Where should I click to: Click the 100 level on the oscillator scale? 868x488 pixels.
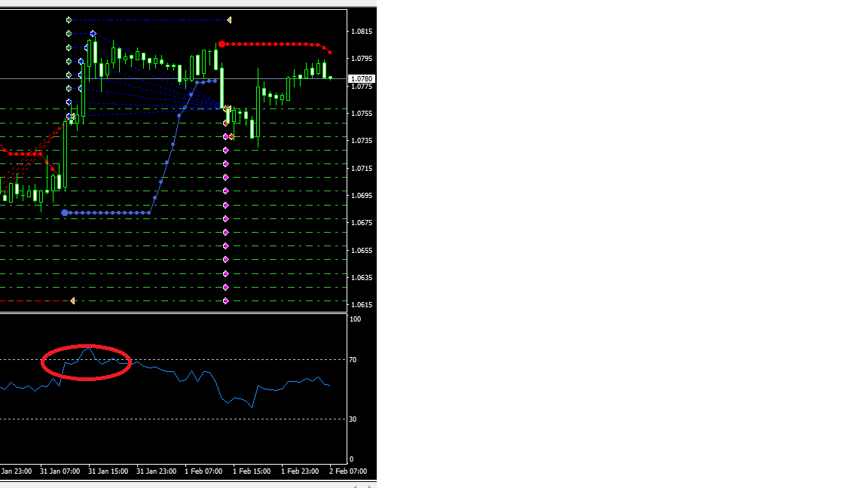(x=356, y=319)
